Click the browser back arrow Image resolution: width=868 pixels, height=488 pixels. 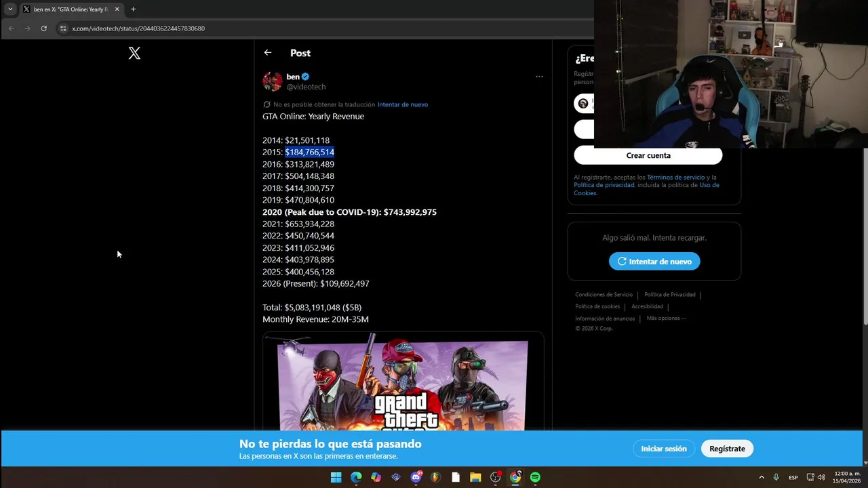pyautogui.click(x=12, y=28)
